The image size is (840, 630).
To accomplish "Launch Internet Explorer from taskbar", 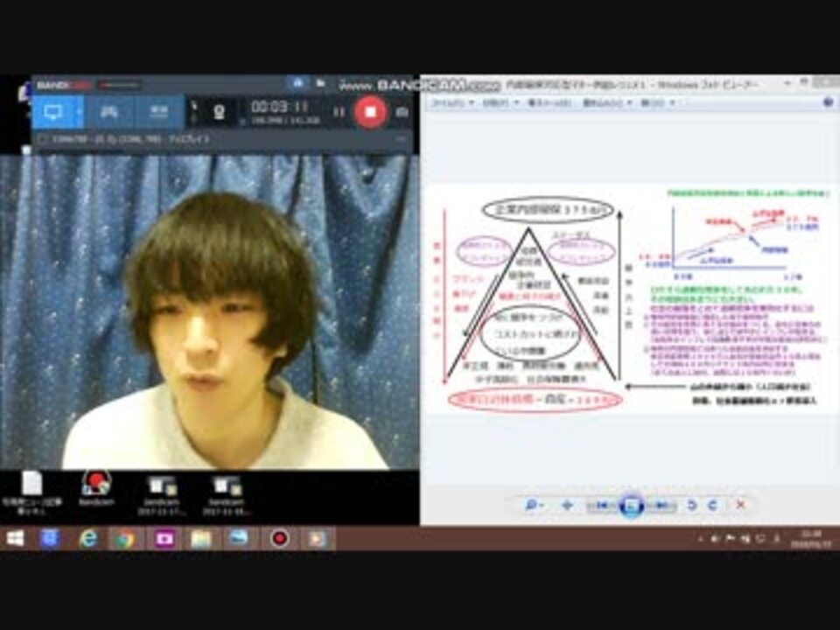I will [88, 538].
